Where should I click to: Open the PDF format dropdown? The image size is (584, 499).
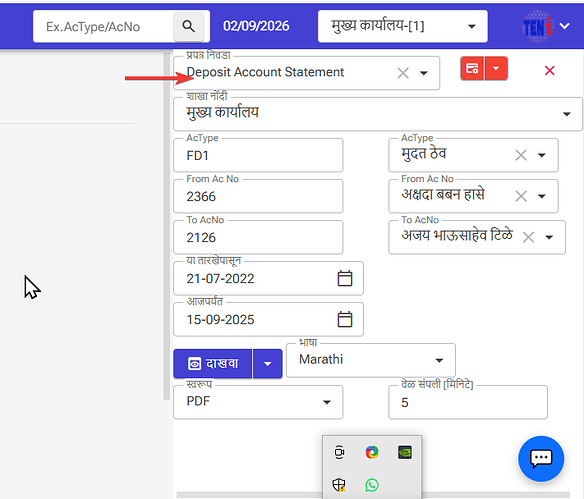click(x=327, y=402)
